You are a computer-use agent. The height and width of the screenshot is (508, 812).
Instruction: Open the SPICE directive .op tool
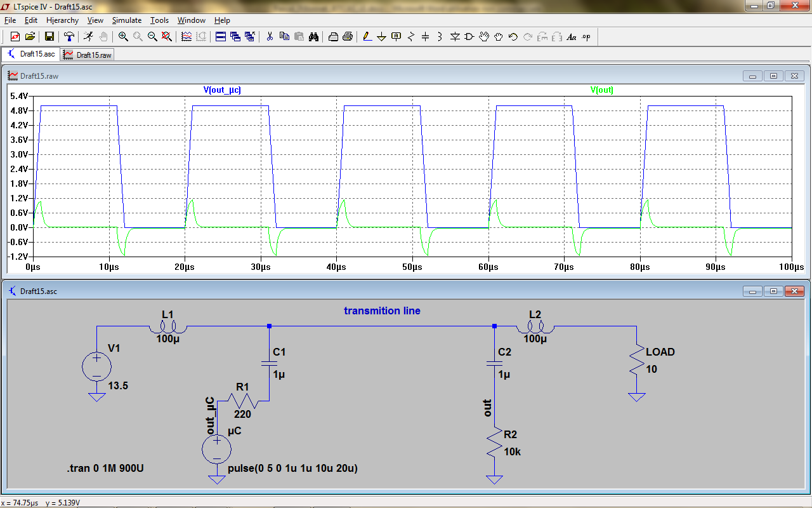tap(586, 37)
